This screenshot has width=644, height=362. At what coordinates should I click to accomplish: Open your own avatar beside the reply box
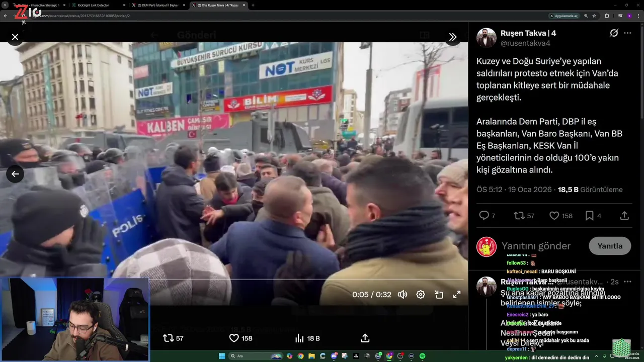pyautogui.click(x=487, y=246)
